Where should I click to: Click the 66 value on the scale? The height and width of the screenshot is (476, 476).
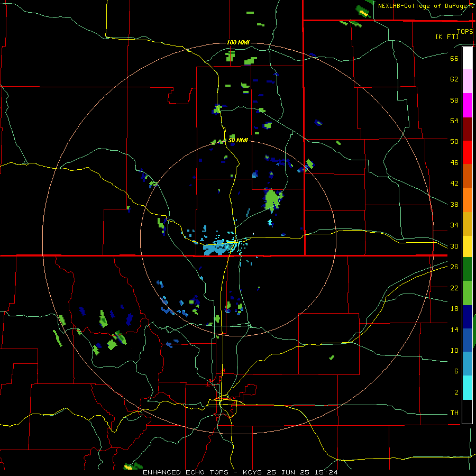454,58
